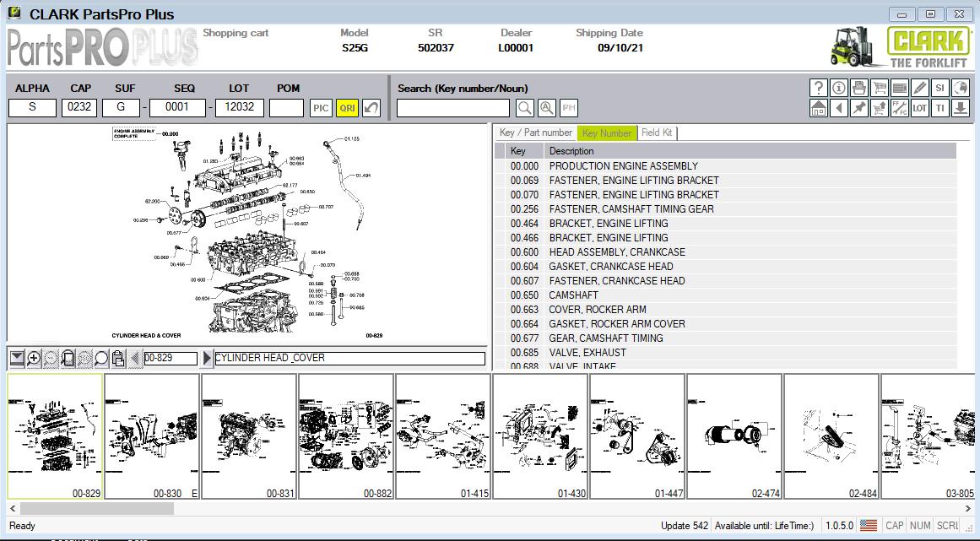The height and width of the screenshot is (541, 980).
Task: Click the Home icon
Action: coord(819,108)
